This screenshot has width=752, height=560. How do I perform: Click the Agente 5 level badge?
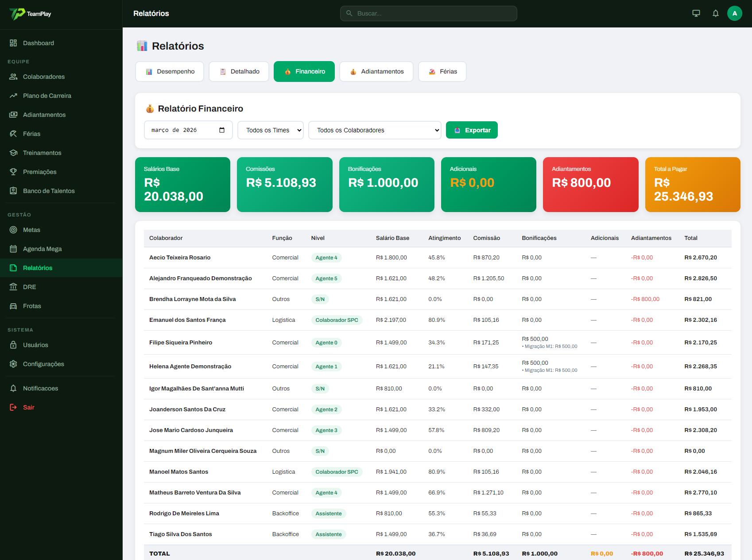[x=326, y=278]
